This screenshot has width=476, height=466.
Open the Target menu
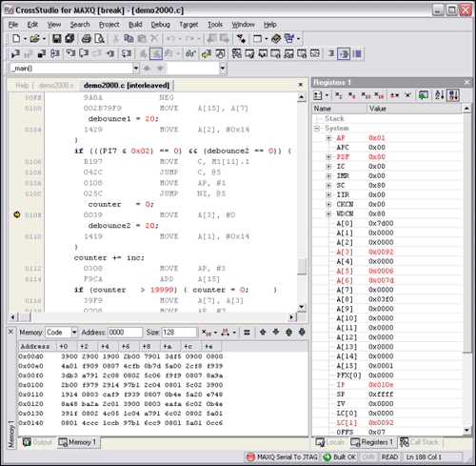point(188,25)
